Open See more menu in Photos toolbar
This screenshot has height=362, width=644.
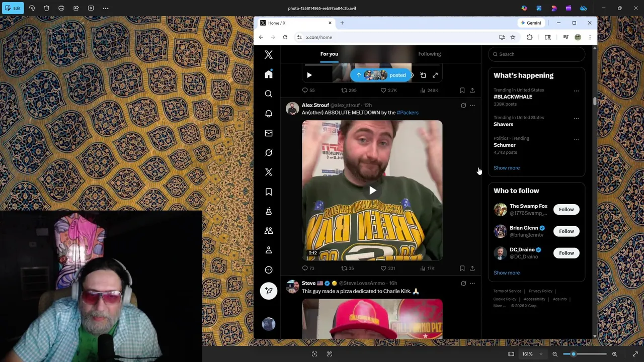tap(106, 8)
